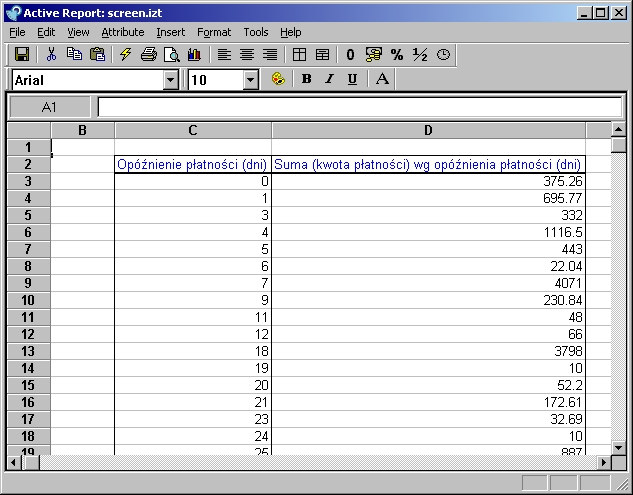Click 'Opóźnienie płatności (dni)' header cell
The height and width of the screenshot is (495, 633).
pos(193,164)
